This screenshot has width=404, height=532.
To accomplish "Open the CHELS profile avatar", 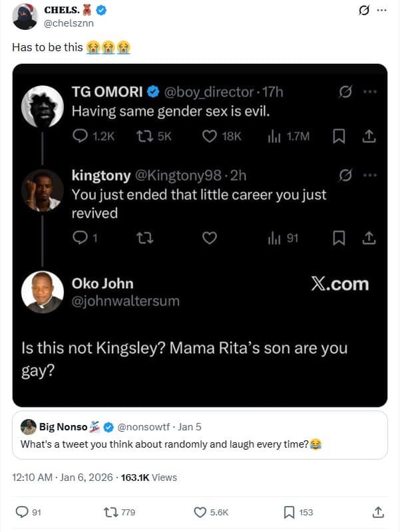I will click(25, 16).
